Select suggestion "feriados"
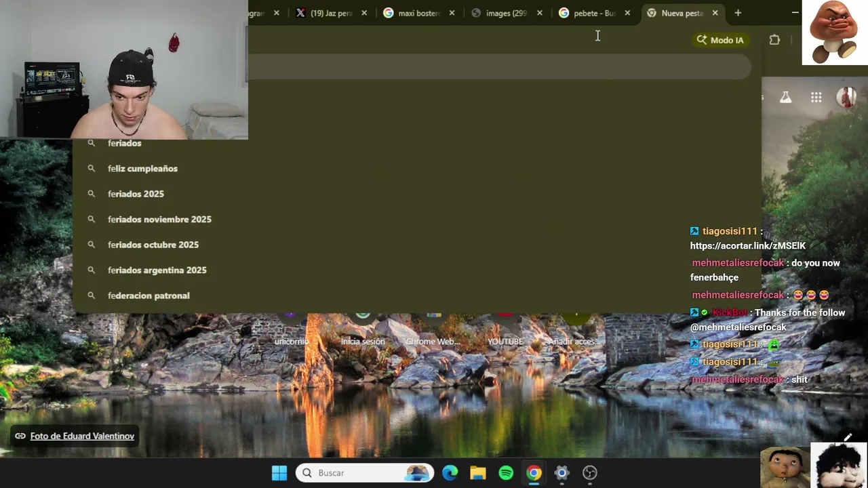The width and height of the screenshot is (868, 488). pyautogui.click(x=416, y=143)
